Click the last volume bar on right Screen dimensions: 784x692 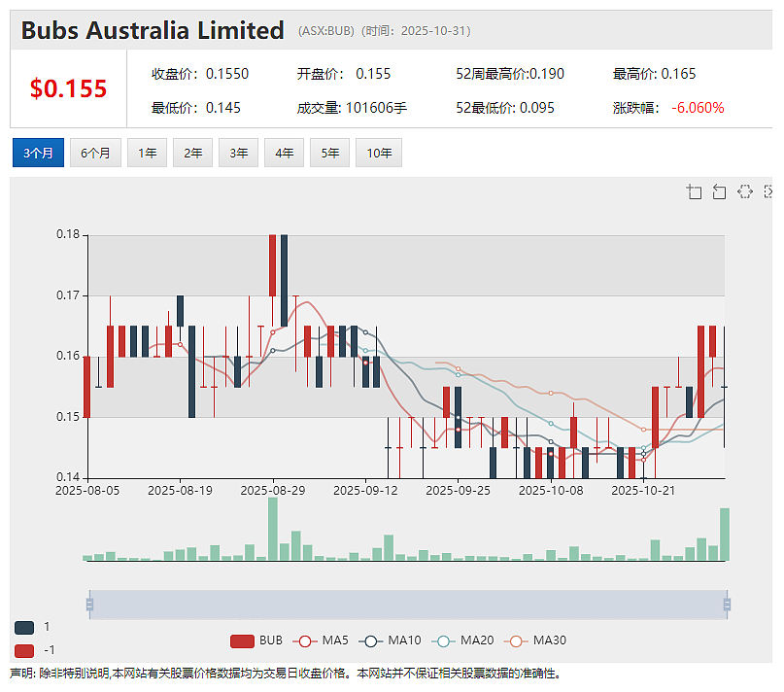(725, 534)
